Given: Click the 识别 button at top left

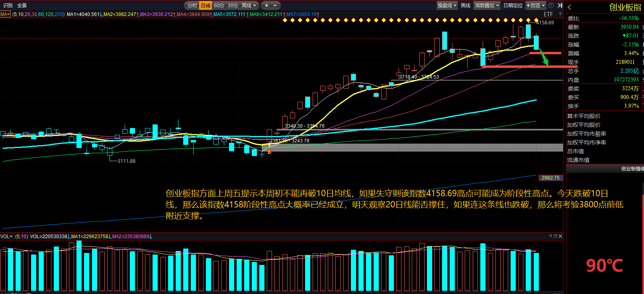Looking at the screenshot, I should point(8,6).
